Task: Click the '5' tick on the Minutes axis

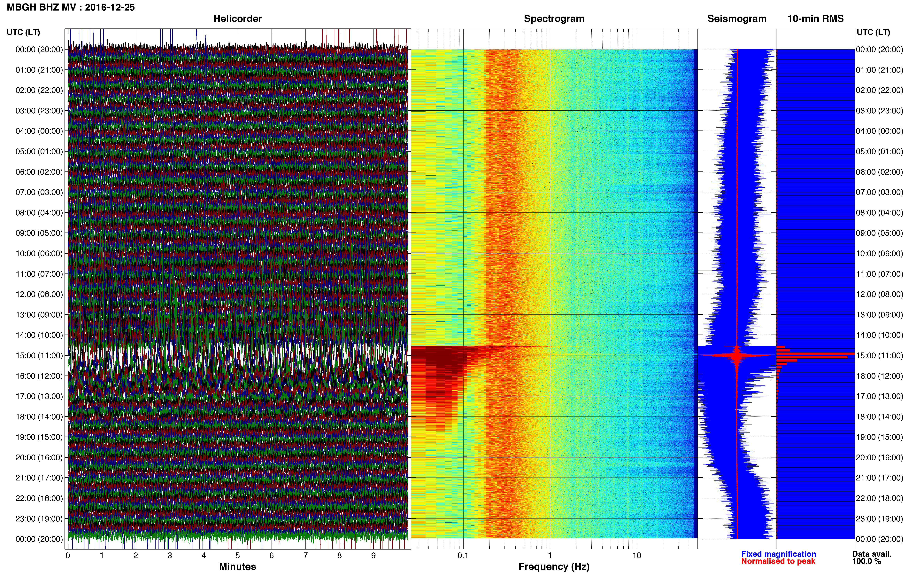Action: 238,556
